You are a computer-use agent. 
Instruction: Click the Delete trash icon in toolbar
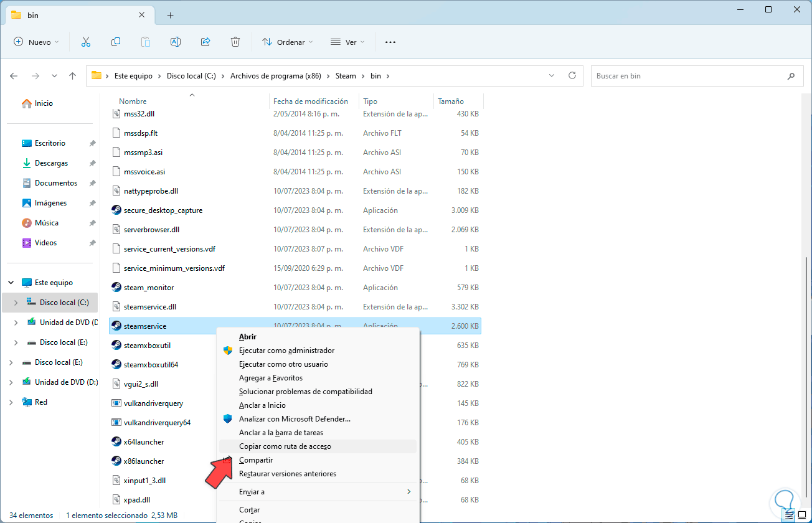[x=235, y=42]
